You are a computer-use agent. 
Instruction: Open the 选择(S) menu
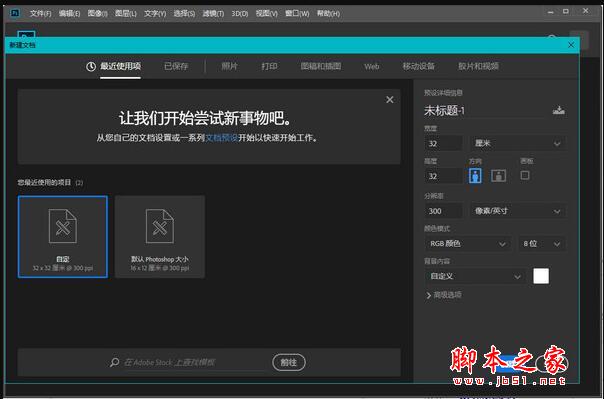(x=184, y=13)
